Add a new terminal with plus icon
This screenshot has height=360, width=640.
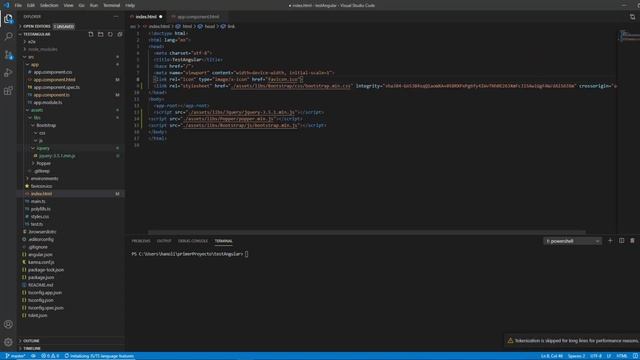[610, 241]
